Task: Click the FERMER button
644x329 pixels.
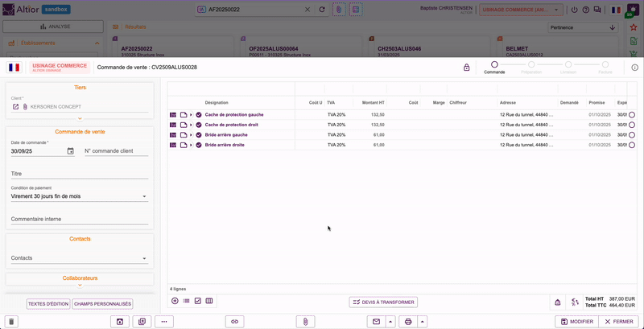Action: point(618,322)
